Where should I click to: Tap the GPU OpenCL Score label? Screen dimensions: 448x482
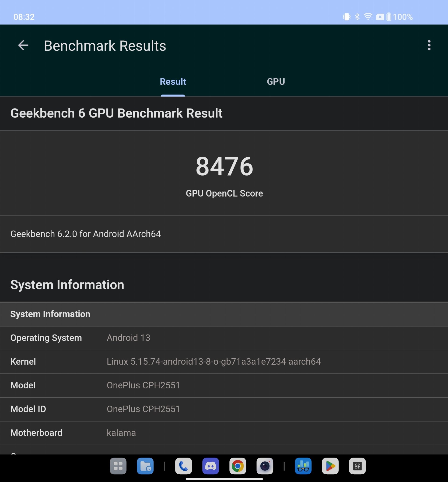click(224, 194)
